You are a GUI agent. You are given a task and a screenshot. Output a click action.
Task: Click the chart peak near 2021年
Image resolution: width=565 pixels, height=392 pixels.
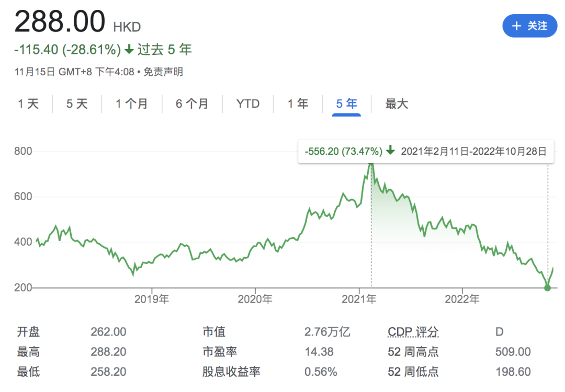click(x=371, y=163)
